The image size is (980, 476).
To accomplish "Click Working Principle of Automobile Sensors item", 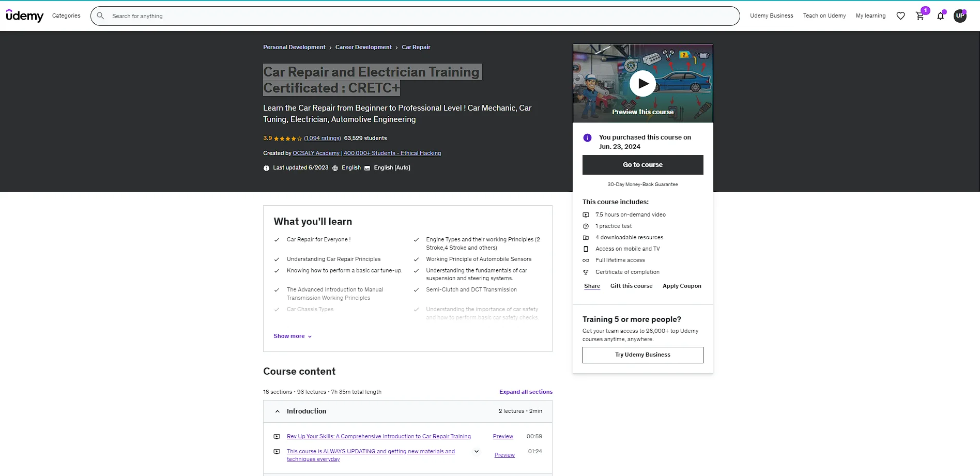I will (x=479, y=259).
